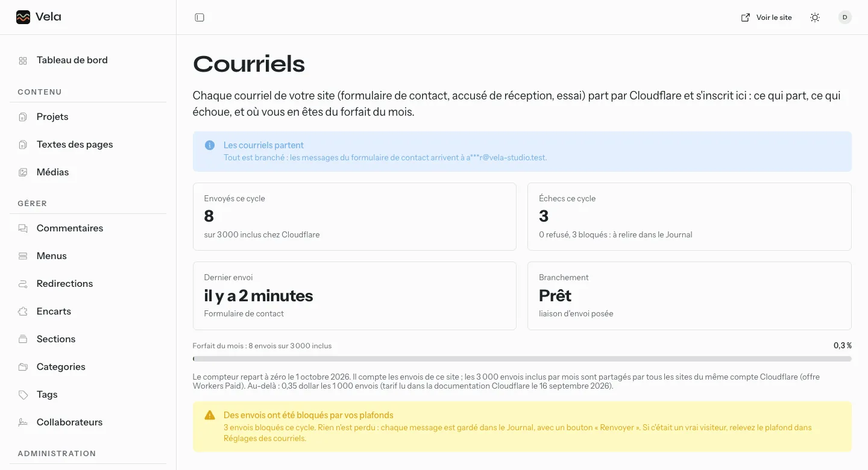The width and height of the screenshot is (868, 470).
Task: Click the "Les courriels partent" banner title
Action: pos(263,145)
